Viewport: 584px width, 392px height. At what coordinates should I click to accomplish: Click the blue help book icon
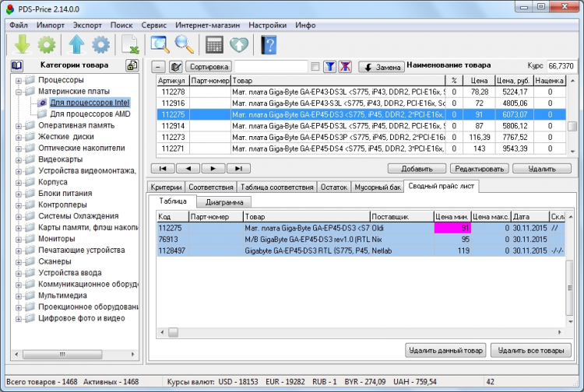269,44
